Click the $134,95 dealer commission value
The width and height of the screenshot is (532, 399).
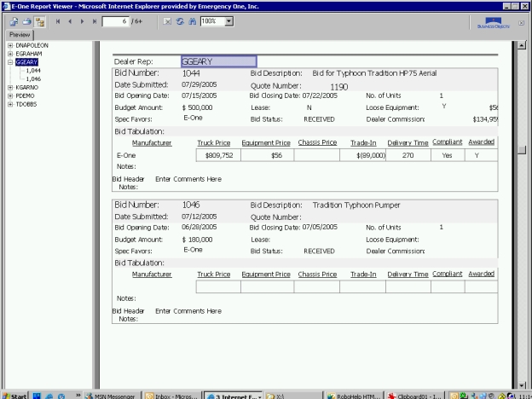(485, 119)
